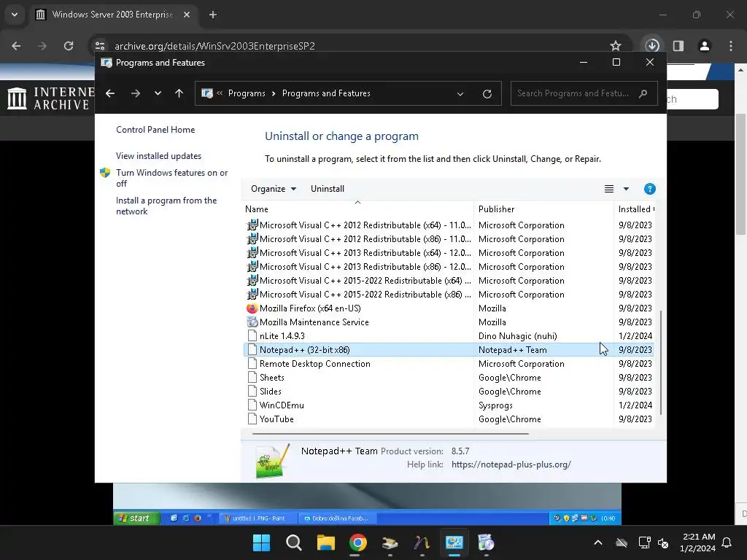This screenshot has width=747, height=560.
Task: Click the program list horizontal scrollbar
Action: click(390, 434)
